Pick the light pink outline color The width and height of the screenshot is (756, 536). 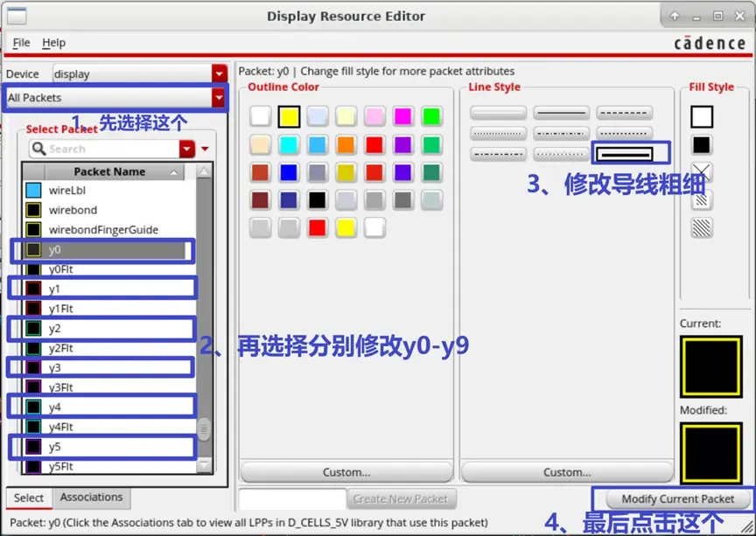coord(374,116)
